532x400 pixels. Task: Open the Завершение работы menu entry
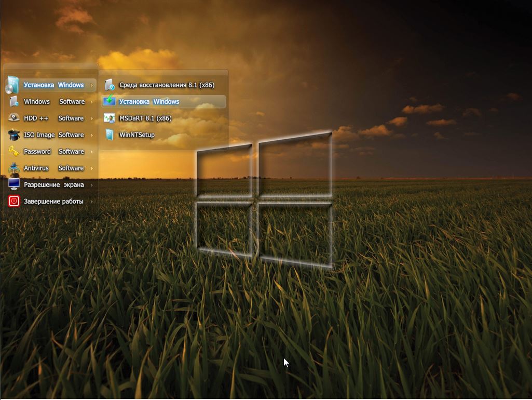pyautogui.click(x=51, y=202)
